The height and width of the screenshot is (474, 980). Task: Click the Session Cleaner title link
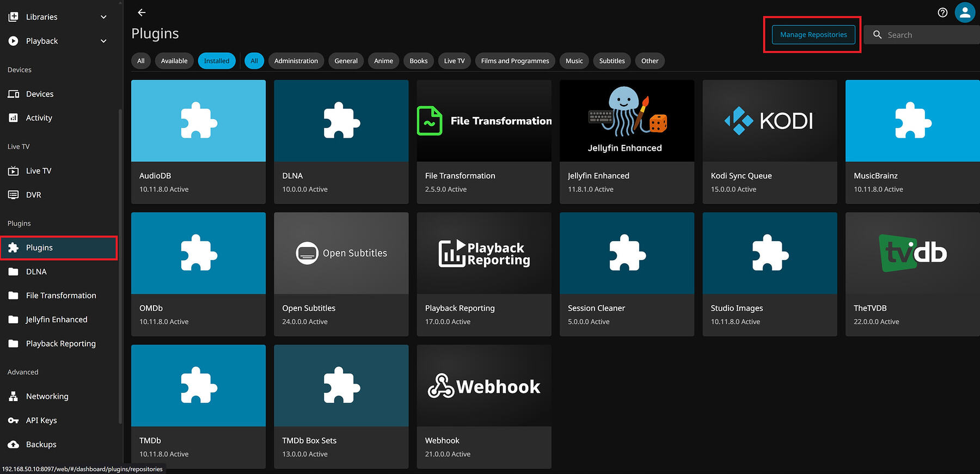point(596,308)
